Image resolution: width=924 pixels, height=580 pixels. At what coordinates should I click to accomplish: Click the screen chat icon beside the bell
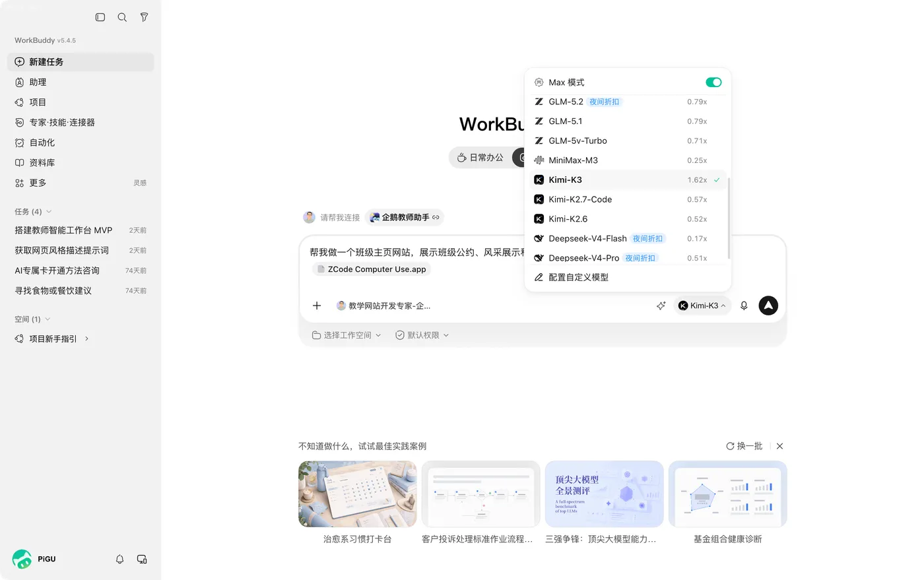pyautogui.click(x=142, y=559)
